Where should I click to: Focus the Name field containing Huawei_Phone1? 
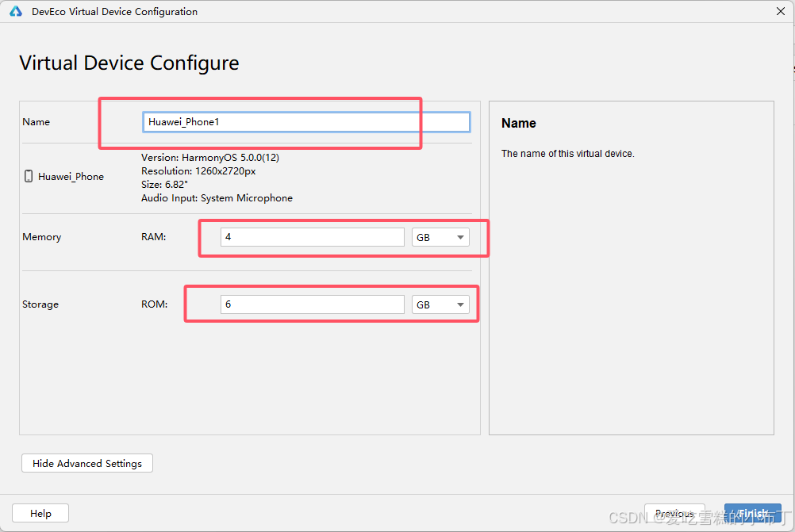306,122
